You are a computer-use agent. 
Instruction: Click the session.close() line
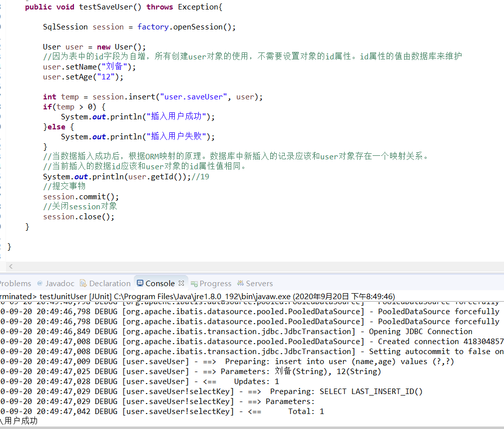pyautogui.click(x=79, y=216)
